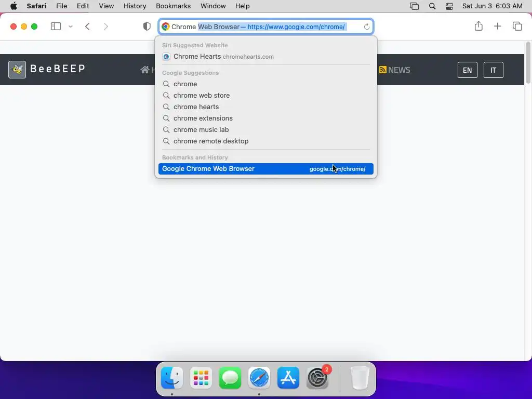Show tab overview icon
Screen dimensions: 532x399
[x=517, y=26]
